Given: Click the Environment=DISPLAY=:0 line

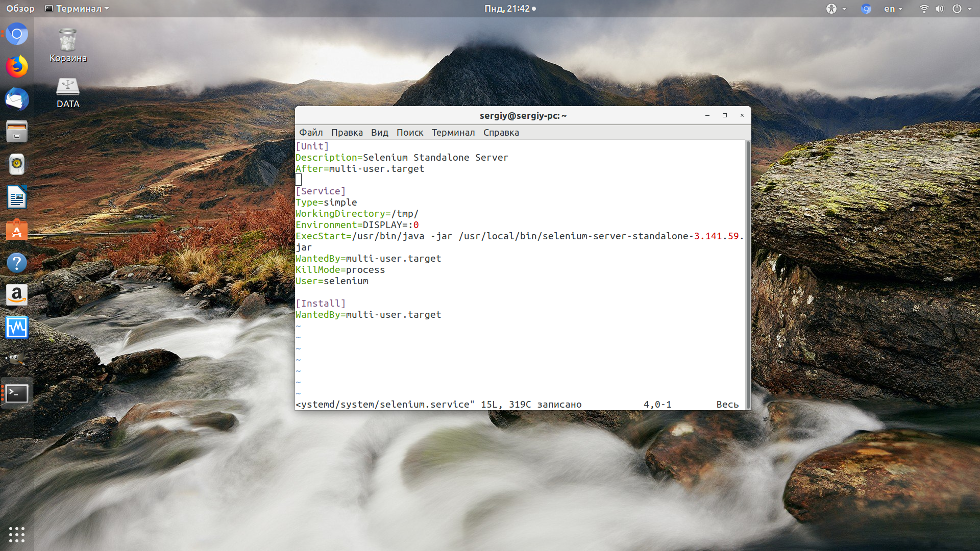Looking at the screenshot, I should coord(357,225).
